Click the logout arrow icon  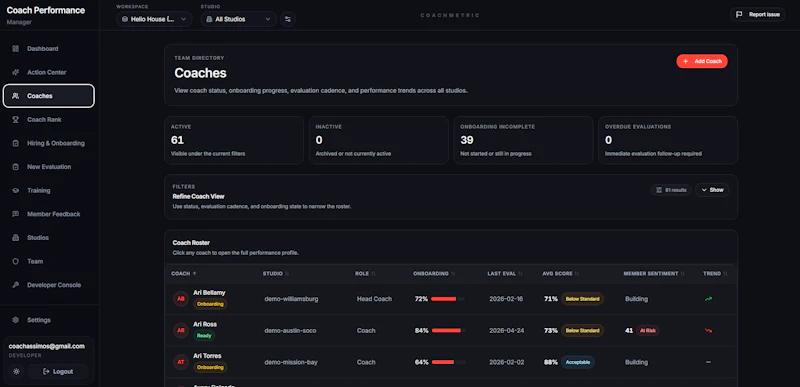point(46,371)
